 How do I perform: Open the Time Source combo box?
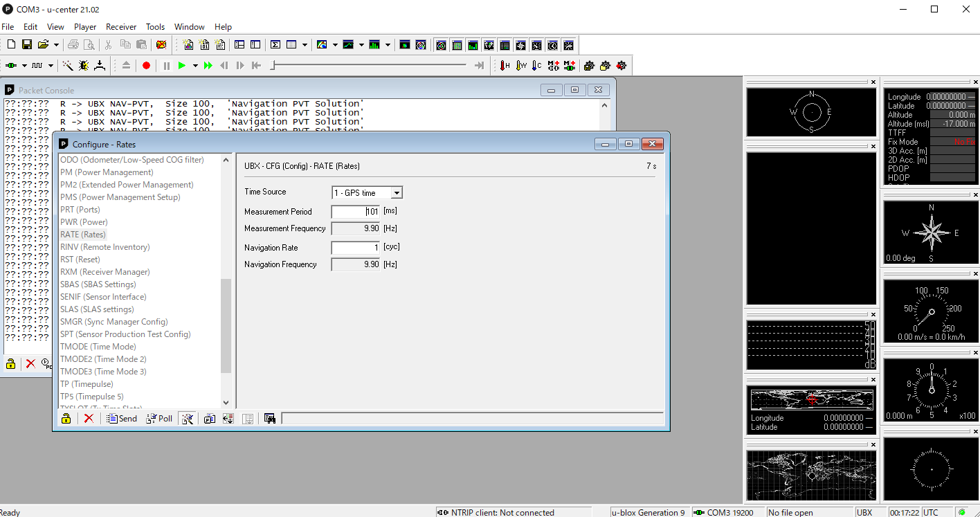[367, 192]
